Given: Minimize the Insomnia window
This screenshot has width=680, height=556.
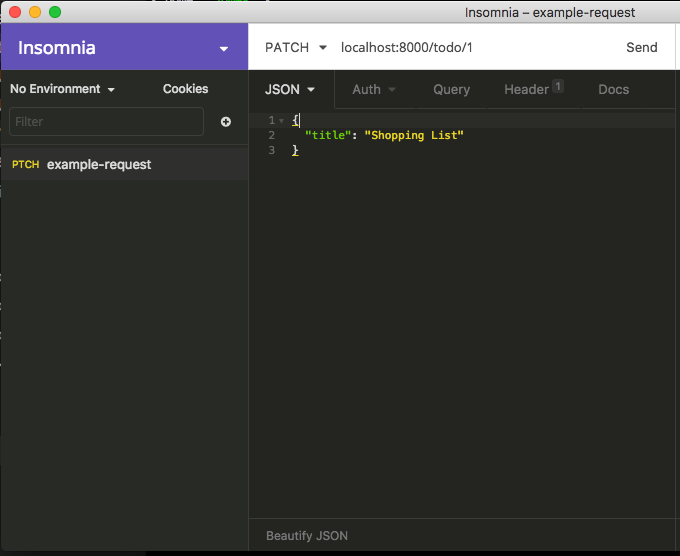Looking at the screenshot, I should [x=34, y=12].
